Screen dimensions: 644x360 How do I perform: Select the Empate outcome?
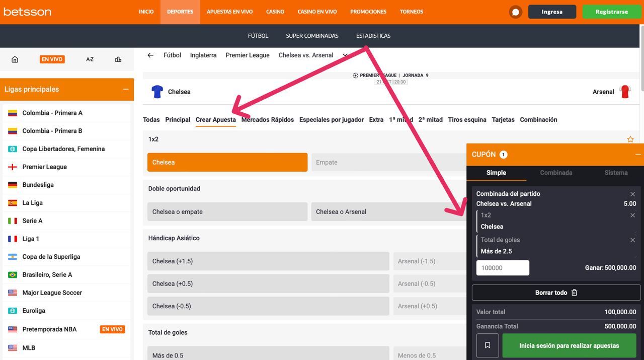click(x=389, y=162)
